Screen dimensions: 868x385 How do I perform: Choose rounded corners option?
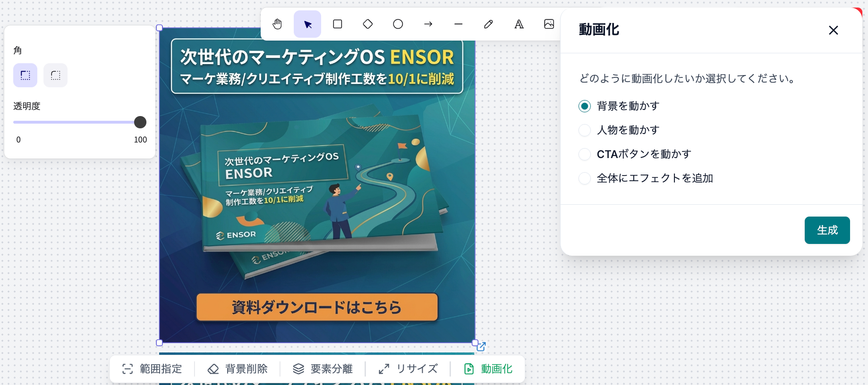(56, 75)
